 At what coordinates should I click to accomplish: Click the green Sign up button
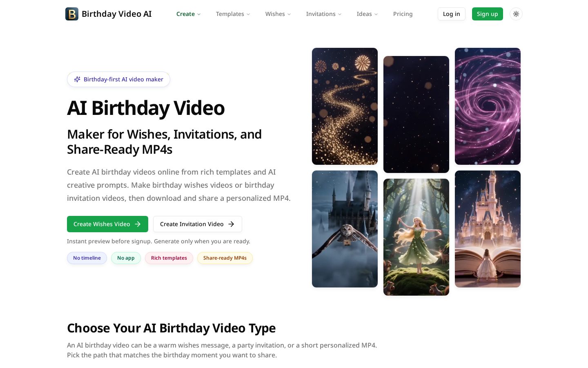pyautogui.click(x=488, y=14)
